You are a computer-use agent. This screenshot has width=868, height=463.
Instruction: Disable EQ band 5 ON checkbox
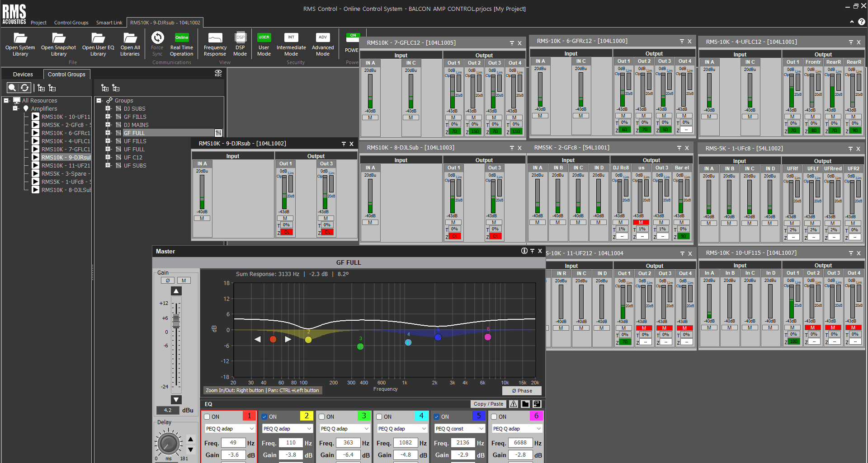click(437, 416)
